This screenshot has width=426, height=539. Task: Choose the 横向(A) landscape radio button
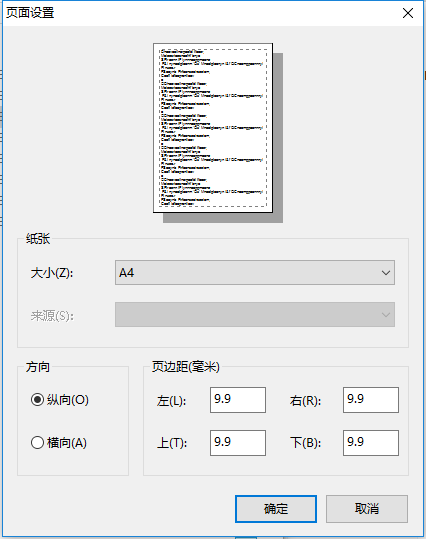[37, 442]
